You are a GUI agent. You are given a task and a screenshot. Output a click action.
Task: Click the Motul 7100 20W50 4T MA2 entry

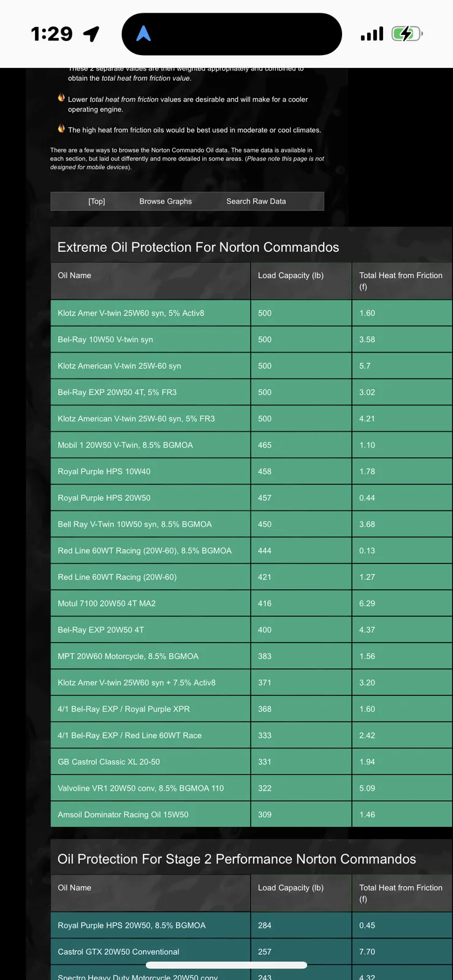coord(107,603)
